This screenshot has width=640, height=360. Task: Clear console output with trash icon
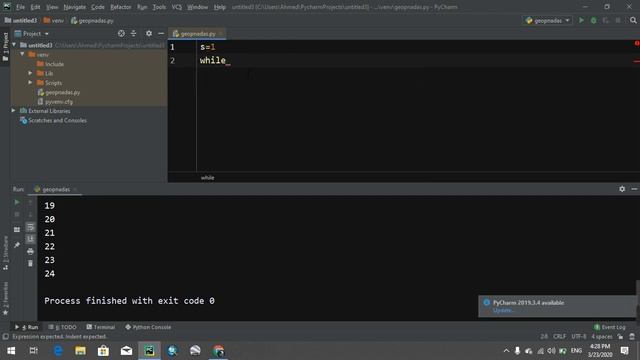point(30,264)
